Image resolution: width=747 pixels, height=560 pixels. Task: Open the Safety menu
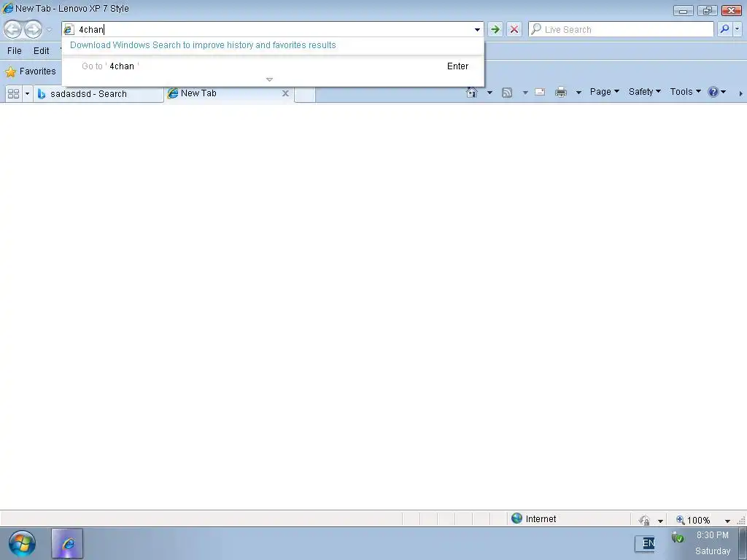645,92
